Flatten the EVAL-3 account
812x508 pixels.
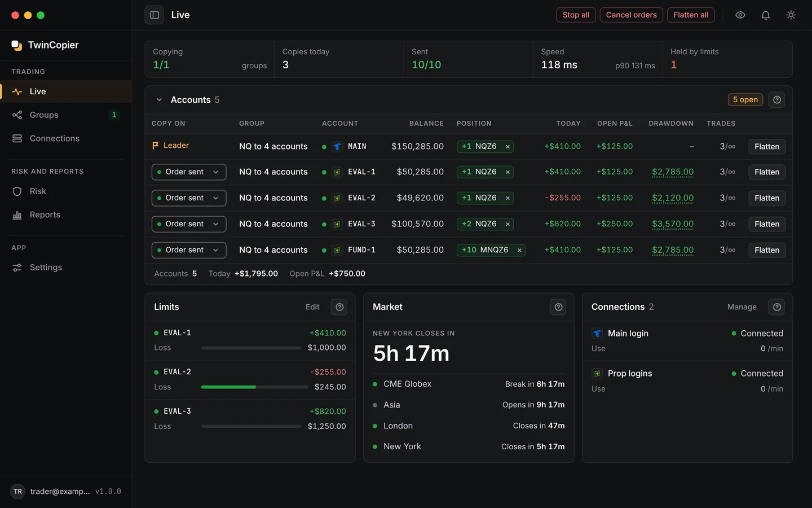click(x=767, y=224)
